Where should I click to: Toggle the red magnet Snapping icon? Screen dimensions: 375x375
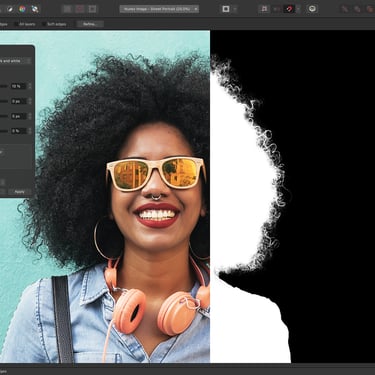[x=289, y=9]
